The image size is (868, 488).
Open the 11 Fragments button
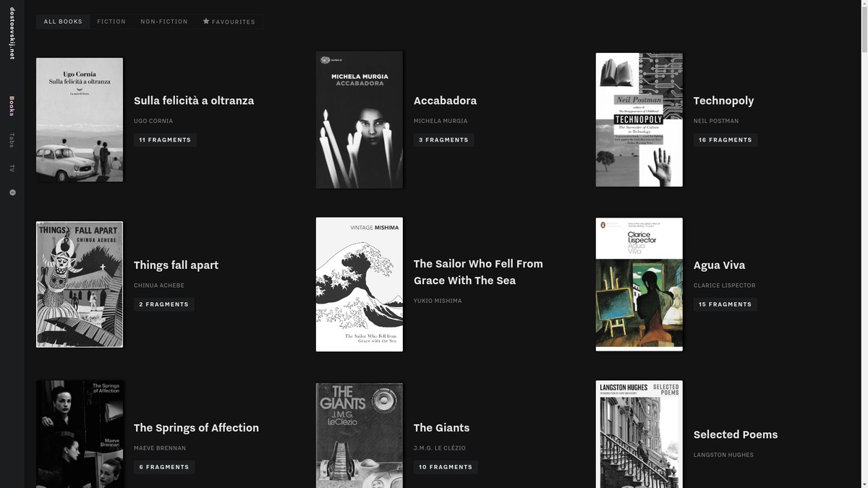pyautogui.click(x=165, y=140)
